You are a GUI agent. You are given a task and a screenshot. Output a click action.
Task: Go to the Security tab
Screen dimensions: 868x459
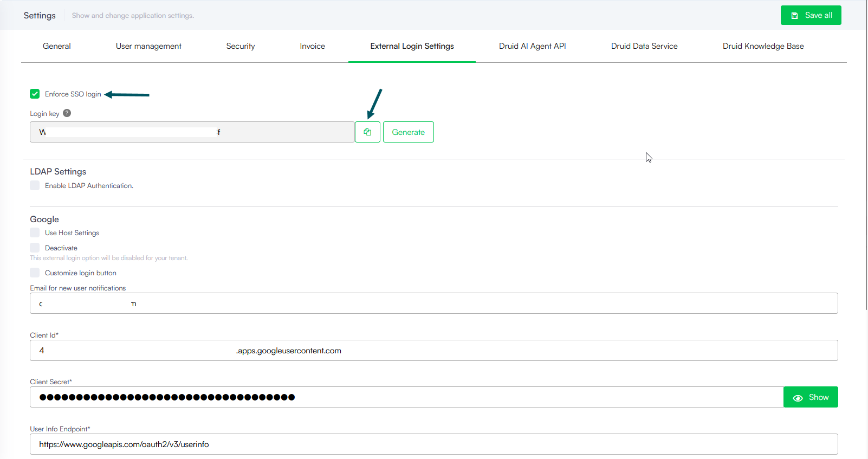pos(241,46)
